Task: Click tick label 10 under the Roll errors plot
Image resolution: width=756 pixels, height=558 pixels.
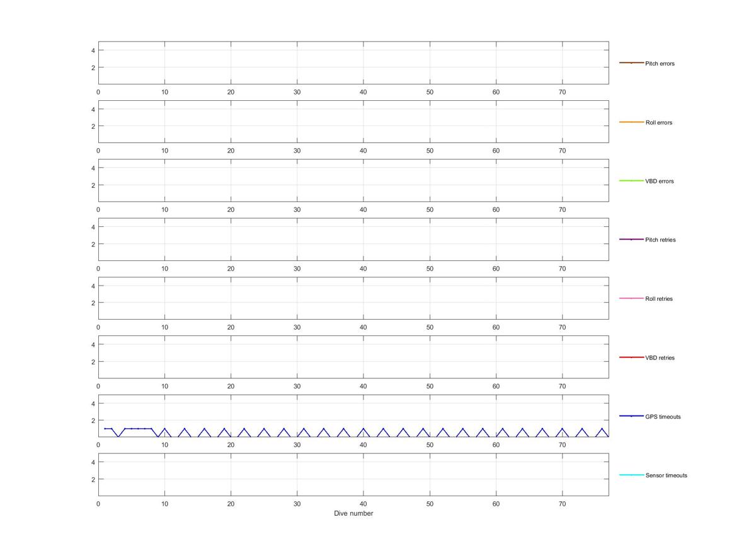Action: 164,151
